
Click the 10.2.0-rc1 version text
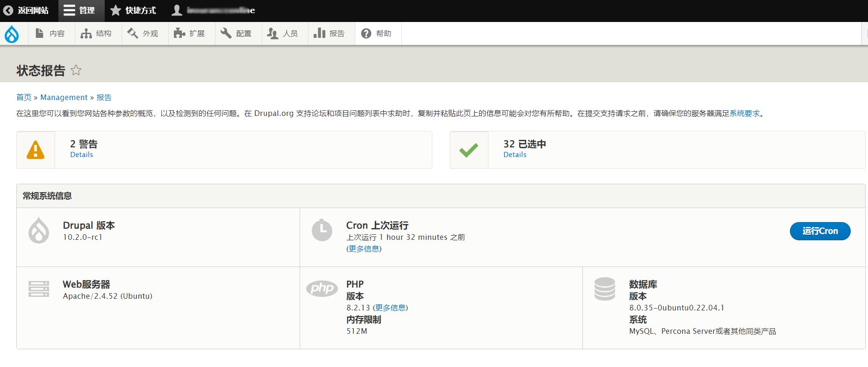click(83, 237)
